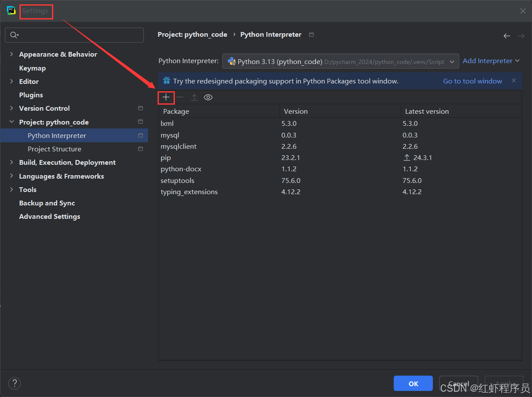Image resolution: width=532 pixels, height=397 pixels.
Task: Click the OK button
Action: coord(413,384)
